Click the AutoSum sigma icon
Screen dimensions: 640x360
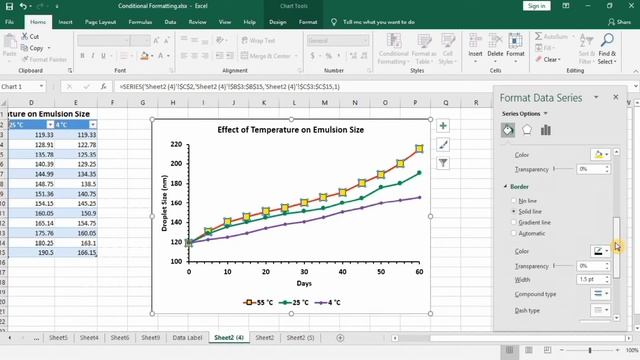click(538, 36)
